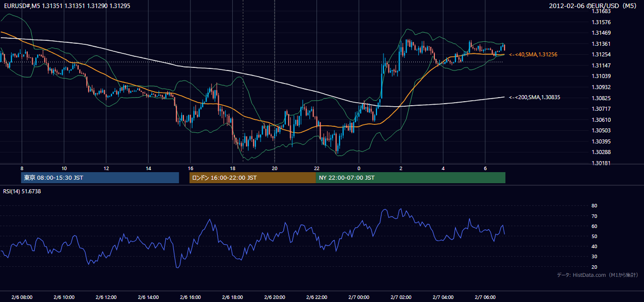Click price level 1.31147 on axis
Screen dimensions: 644x302
(x=602, y=65)
